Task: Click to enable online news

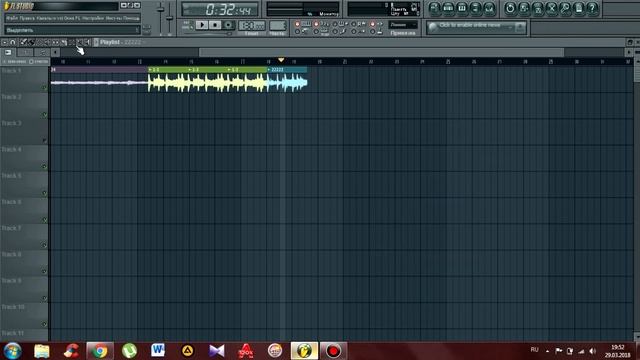Action: 469,25
